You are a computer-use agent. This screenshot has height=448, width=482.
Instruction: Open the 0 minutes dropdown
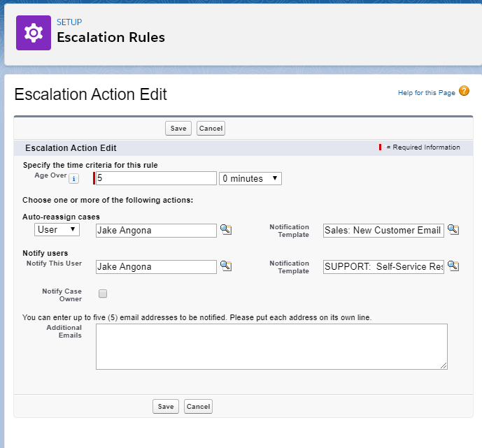pyautogui.click(x=250, y=179)
